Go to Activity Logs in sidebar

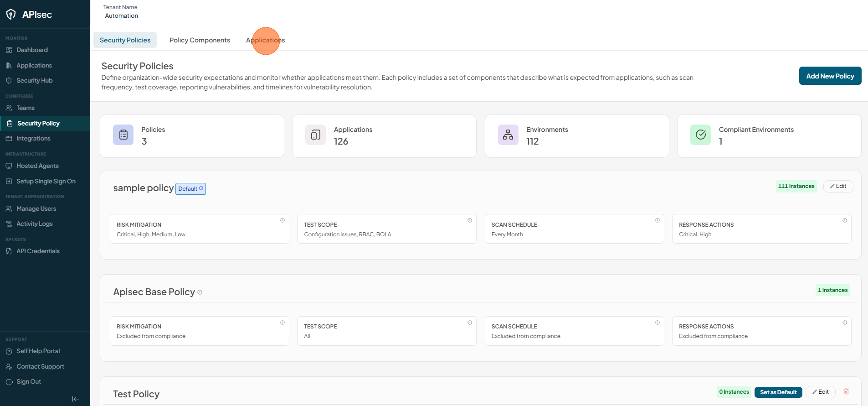(x=35, y=224)
